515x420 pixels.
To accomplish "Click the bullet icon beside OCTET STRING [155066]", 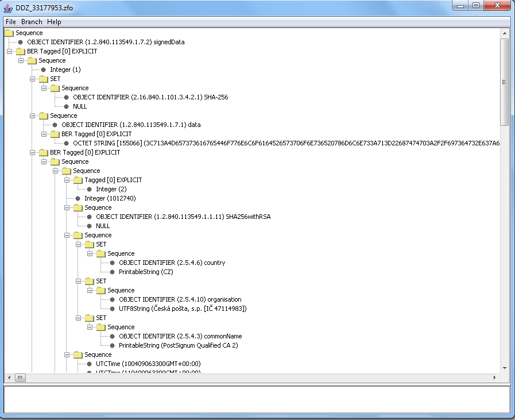I will [67, 143].
